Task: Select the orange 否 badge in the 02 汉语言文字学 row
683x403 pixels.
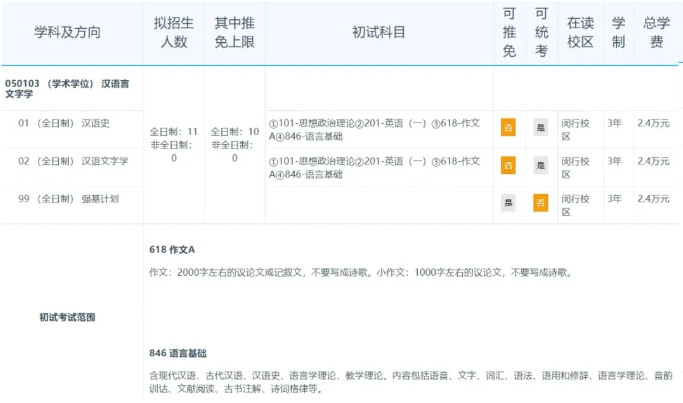Action: pos(508,165)
